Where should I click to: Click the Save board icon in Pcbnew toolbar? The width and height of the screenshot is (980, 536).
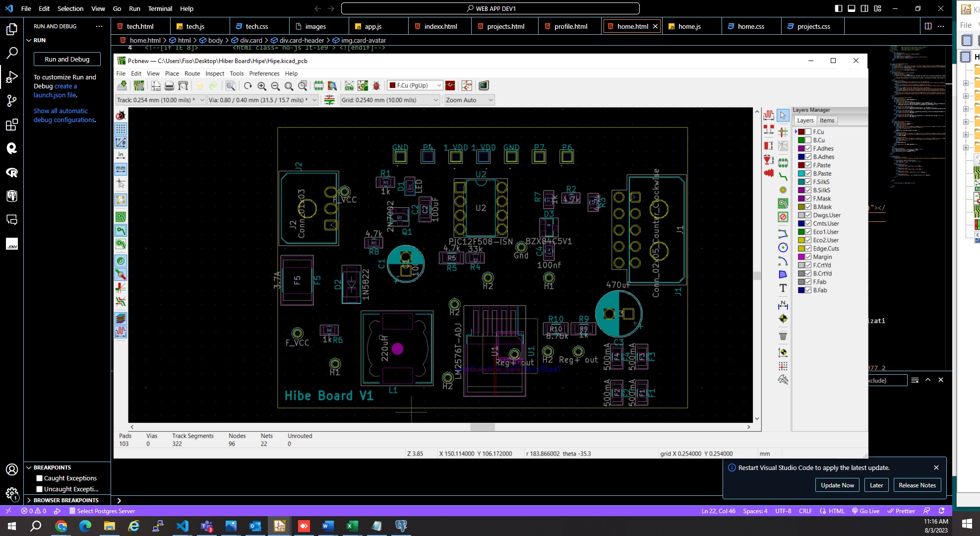pyautogui.click(x=122, y=85)
